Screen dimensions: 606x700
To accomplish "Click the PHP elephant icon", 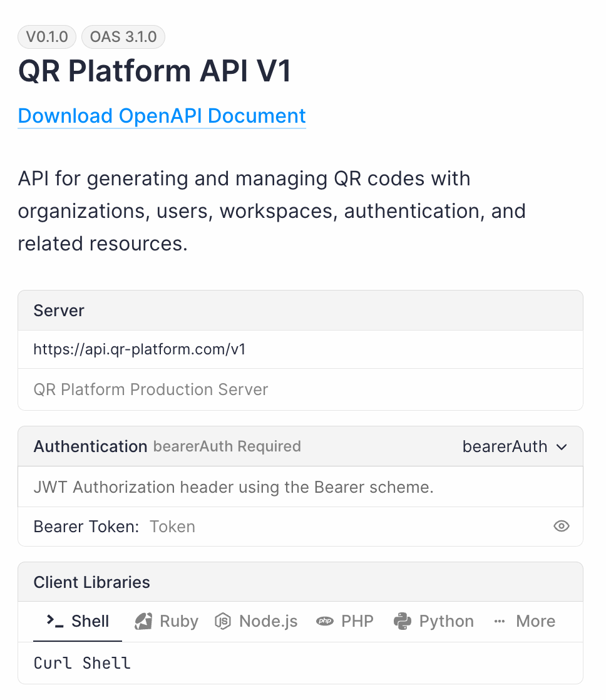I will pyautogui.click(x=325, y=620).
